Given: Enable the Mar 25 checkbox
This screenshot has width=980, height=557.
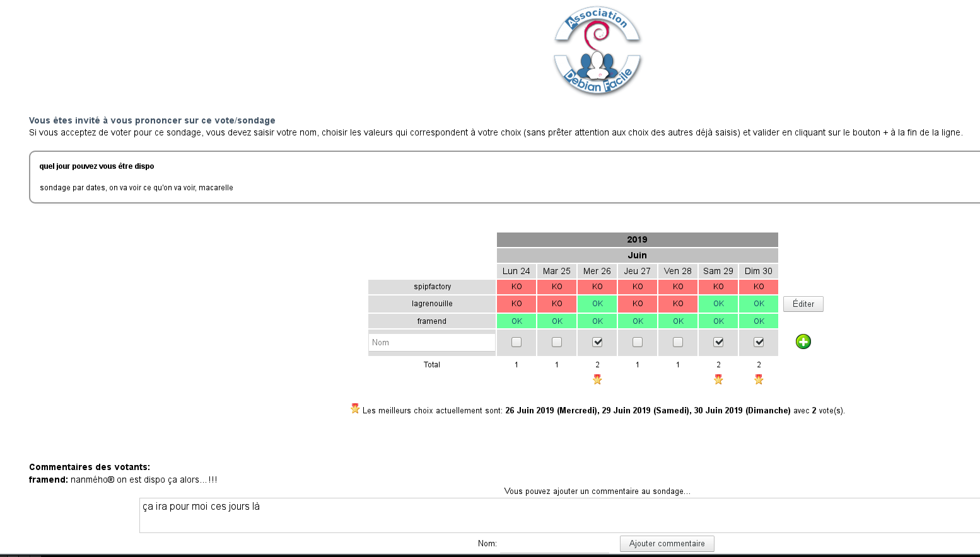Looking at the screenshot, I should pyautogui.click(x=557, y=342).
